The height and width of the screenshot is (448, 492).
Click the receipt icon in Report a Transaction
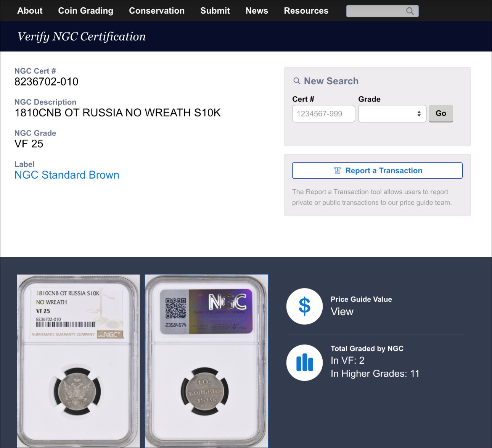338,171
